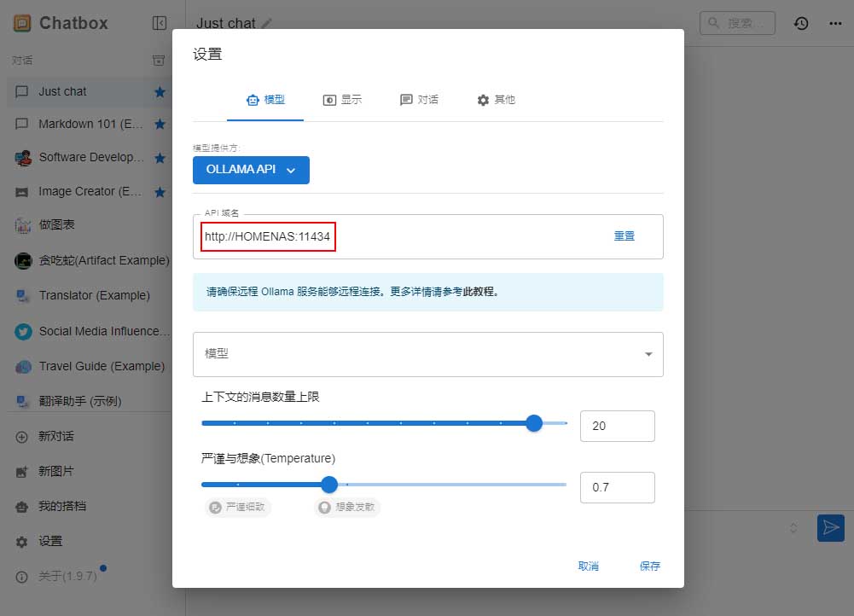Click the expand arrows in message input area
854x616 pixels.
coord(793,528)
